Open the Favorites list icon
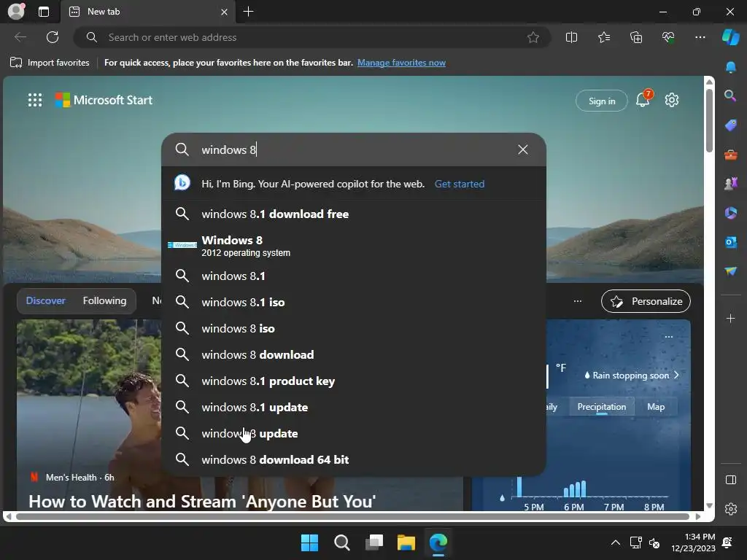This screenshot has height=560, width=747. (603, 37)
